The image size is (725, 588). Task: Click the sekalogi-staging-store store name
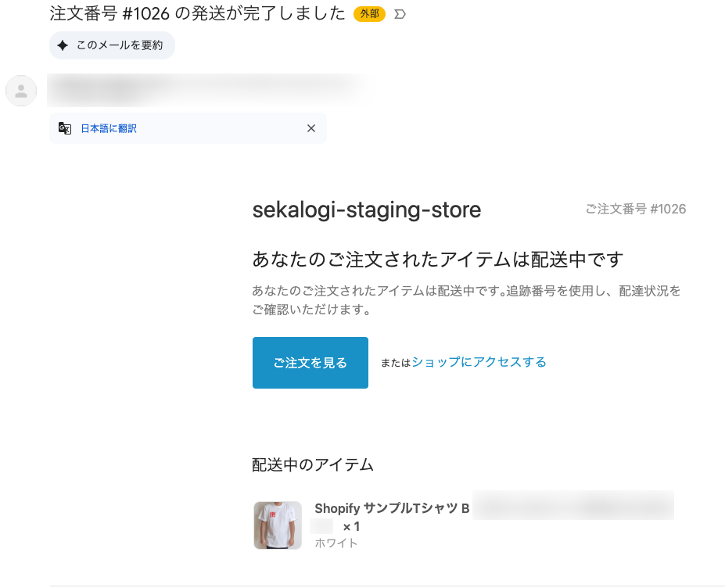coord(366,210)
